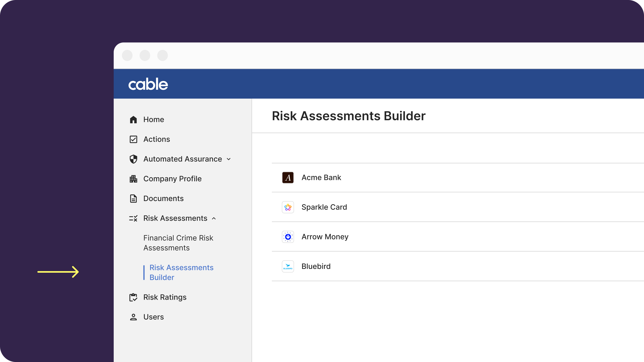Click the Home house icon
Viewport: 644px width, 362px height.
pos(133,120)
